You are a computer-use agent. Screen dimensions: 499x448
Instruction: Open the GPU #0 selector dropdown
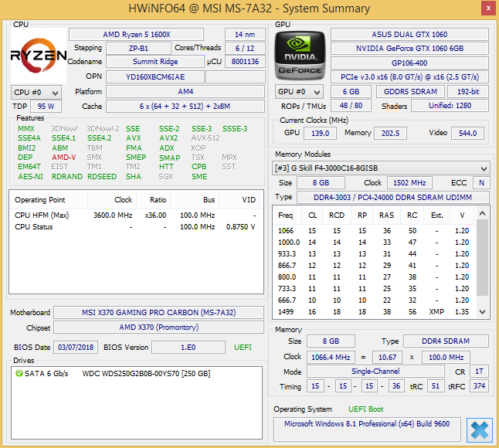point(299,92)
